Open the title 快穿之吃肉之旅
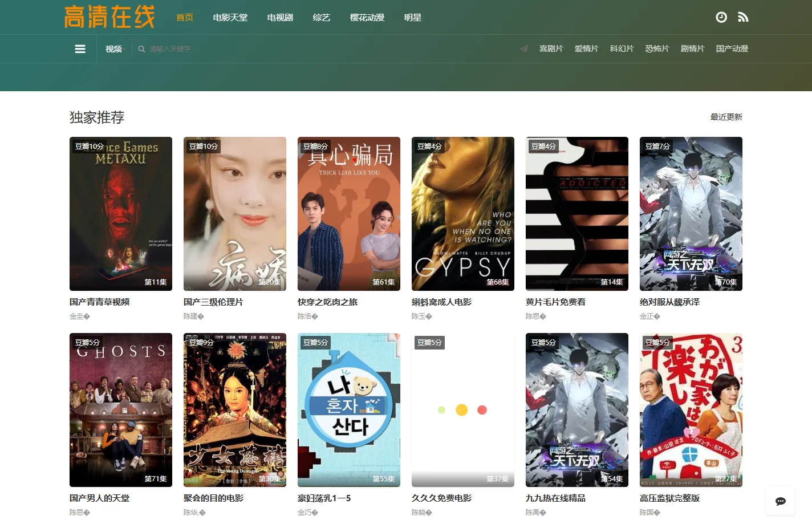The width and height of the screenshot is (812, 532). pyautogui.click(x=327, y=302)
